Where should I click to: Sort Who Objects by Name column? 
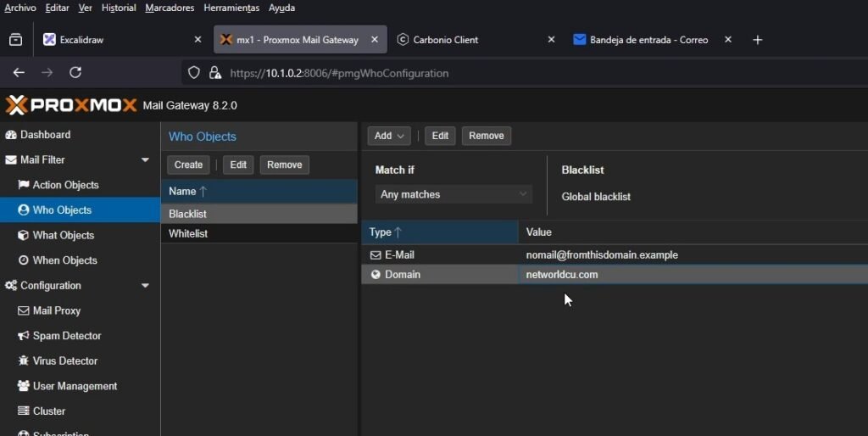259,191
